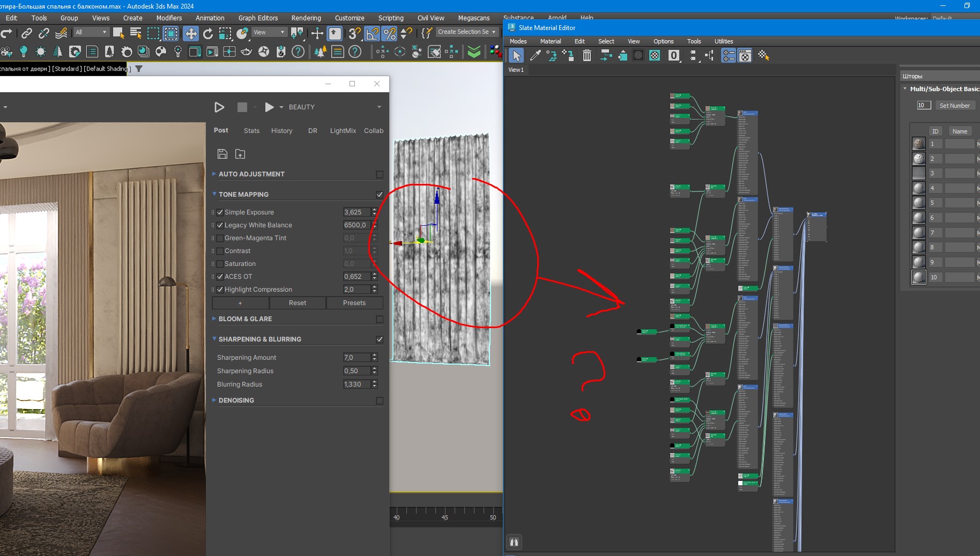Click the Select and Link chain icon
Screen dimensions: 980x556
[26, 34]
